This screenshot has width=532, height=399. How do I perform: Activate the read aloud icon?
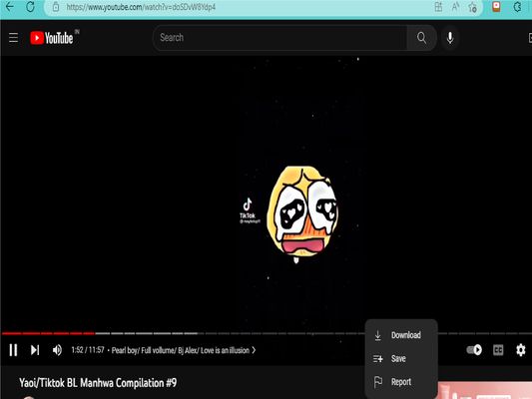point(455,7)
